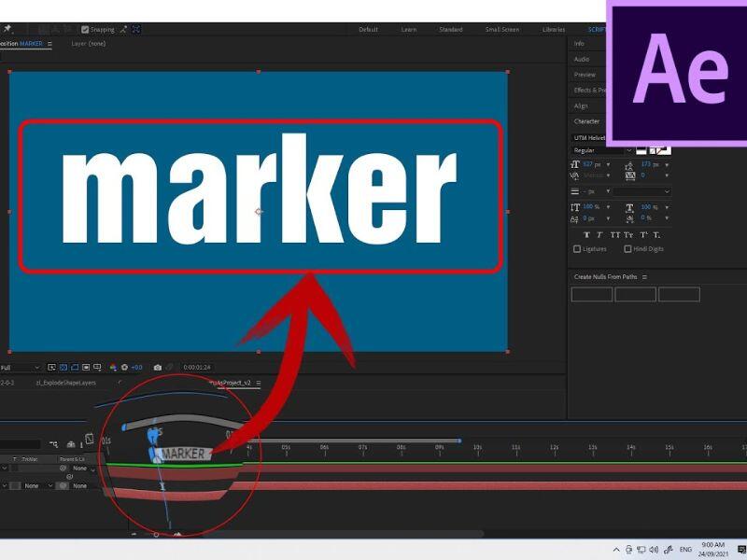Click the show channel color icon

112,368
